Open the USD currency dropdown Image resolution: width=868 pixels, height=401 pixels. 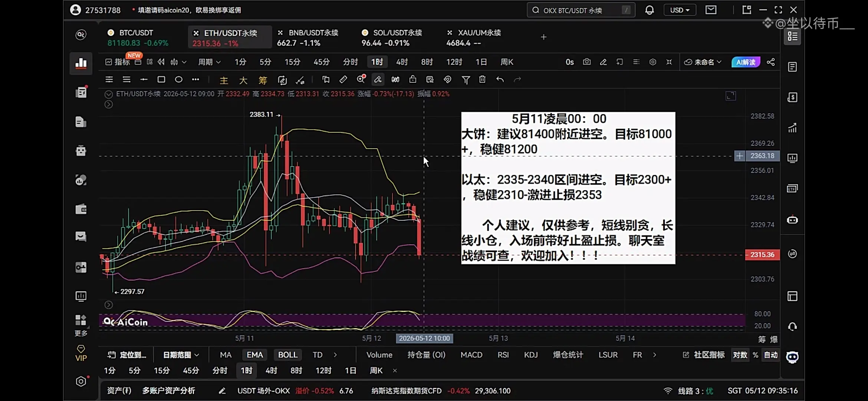(680, 10)
